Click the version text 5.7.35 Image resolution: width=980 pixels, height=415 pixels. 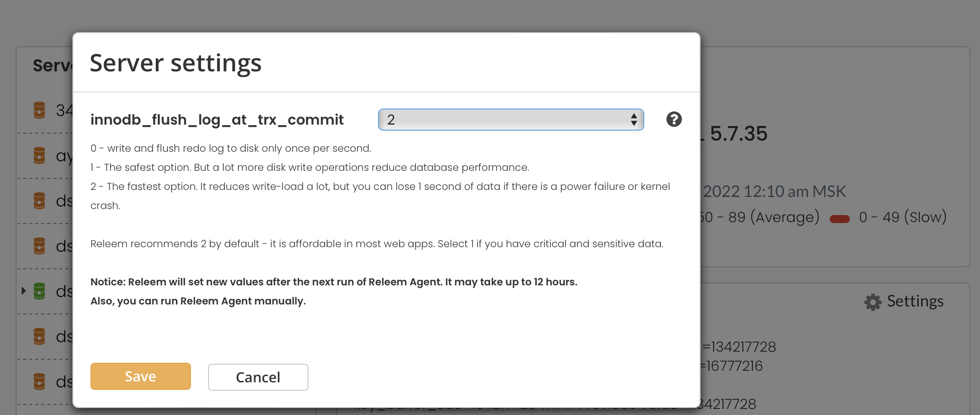(x=738, y=134)
